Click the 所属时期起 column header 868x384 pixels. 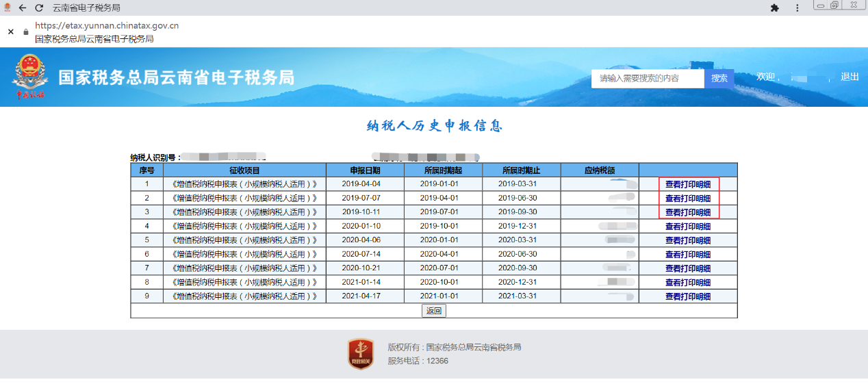443,170
